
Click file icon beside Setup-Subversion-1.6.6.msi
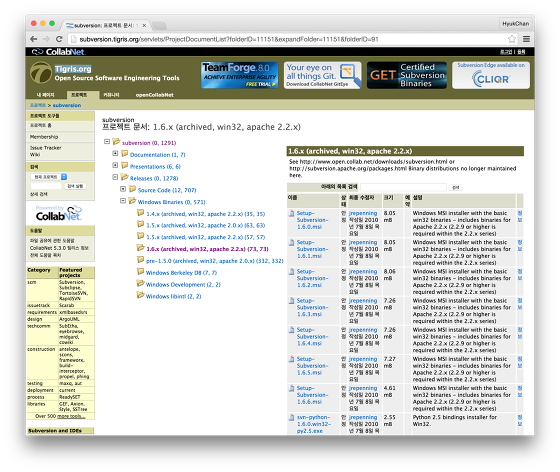click(291, 388)
